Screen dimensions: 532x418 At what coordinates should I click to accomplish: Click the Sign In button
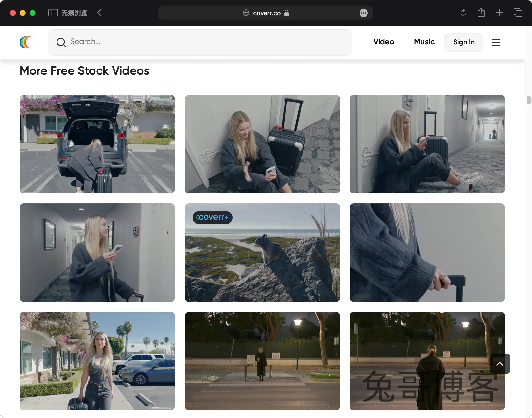[x=464, y=42]
